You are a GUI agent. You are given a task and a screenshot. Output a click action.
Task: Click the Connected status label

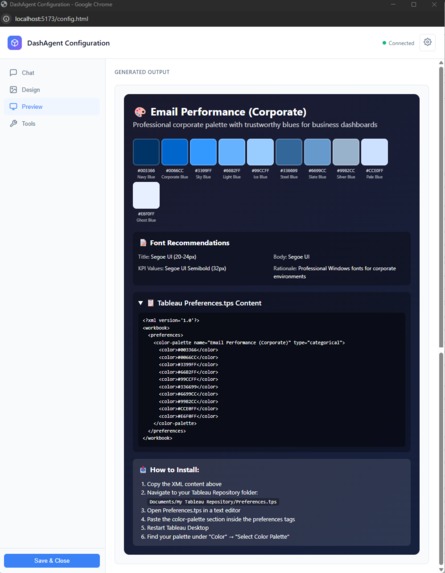tap(401, 43)
